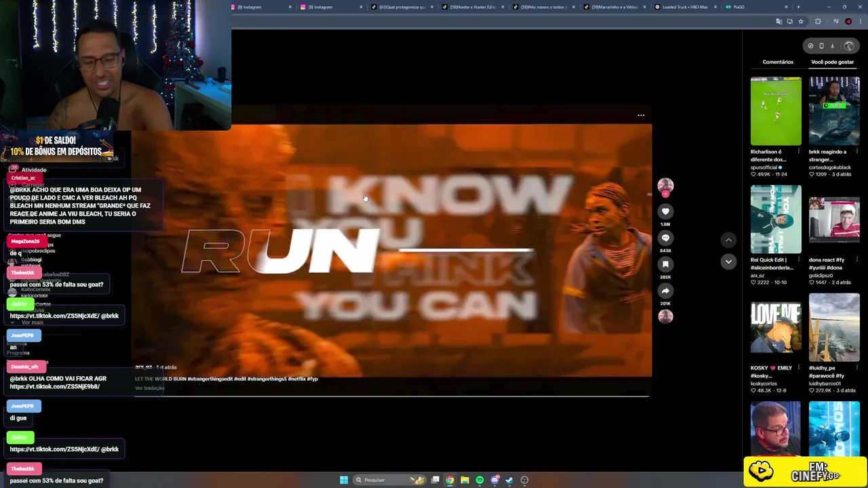Open the creator's profile avatar

click(665, 185)
